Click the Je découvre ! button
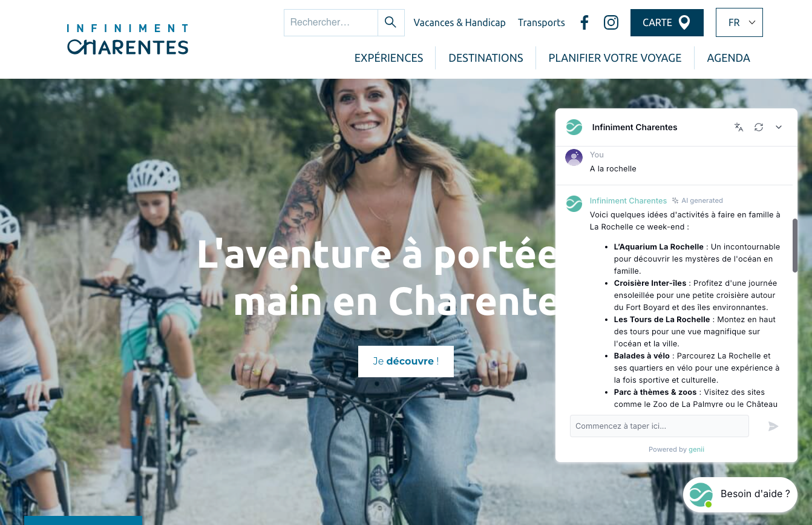The image size is (812, 525). click(406, 361)
